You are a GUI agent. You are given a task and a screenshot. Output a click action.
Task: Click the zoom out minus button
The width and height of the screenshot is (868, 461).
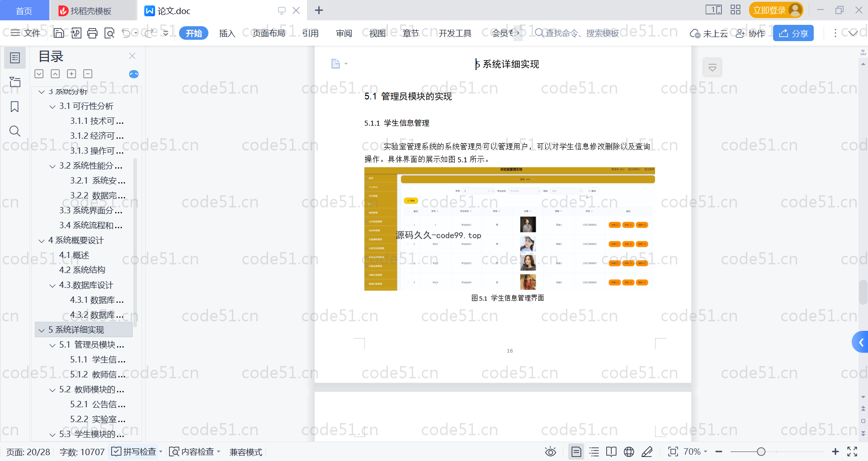[719, 452]
